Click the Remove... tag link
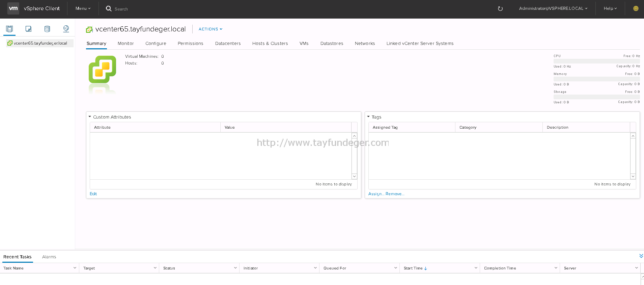The image size is (644, 285). tap(395, 193)
